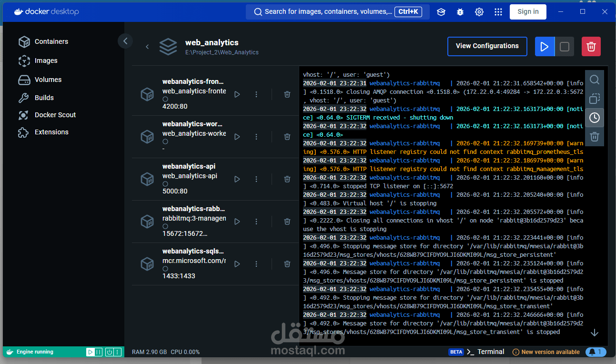Delete the web_analytics stack with red trash
The width and height of the screenshot is (616, 364).
[x=591, y=47]
